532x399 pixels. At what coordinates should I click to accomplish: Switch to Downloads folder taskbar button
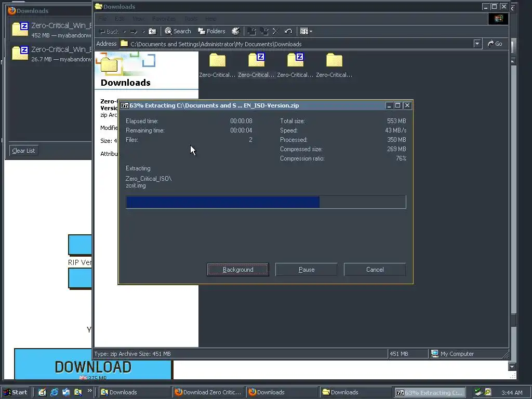pos(356,392)
